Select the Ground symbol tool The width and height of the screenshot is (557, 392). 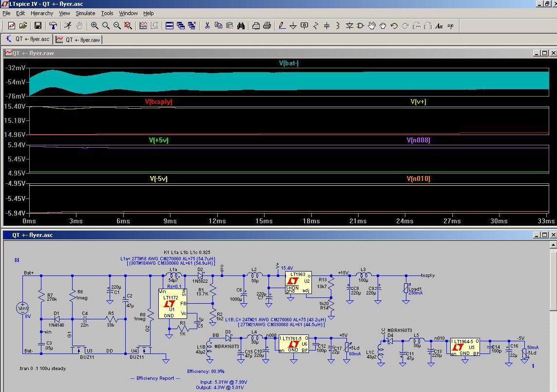[x=293, y=25]
